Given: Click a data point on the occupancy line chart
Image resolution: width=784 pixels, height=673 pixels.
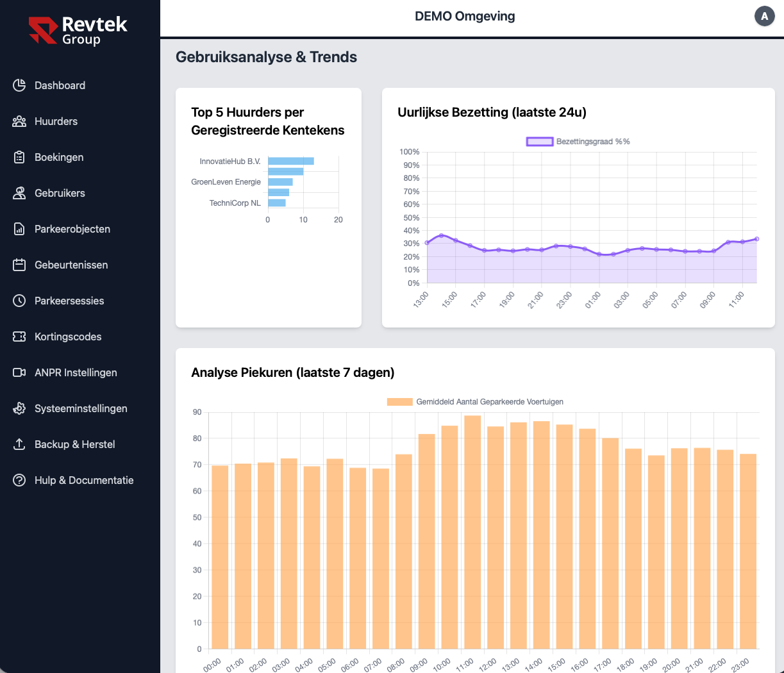Looking at the screenshot, I should click(x=441, y=236).
